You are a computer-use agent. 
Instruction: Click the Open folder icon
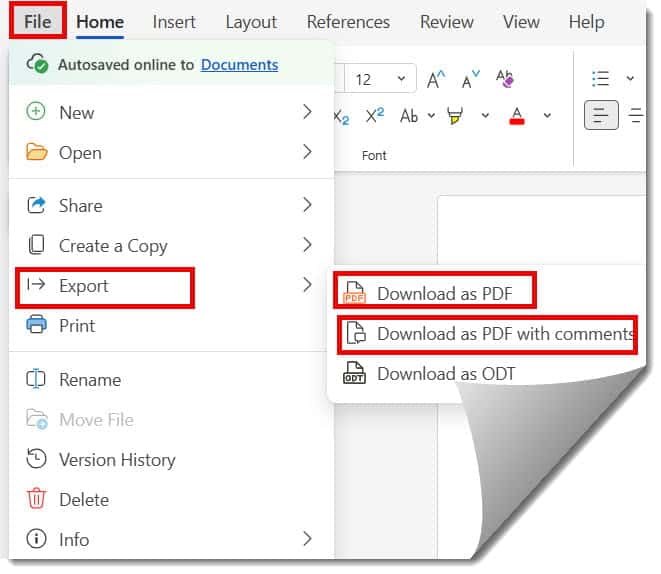tap(36, 152)
